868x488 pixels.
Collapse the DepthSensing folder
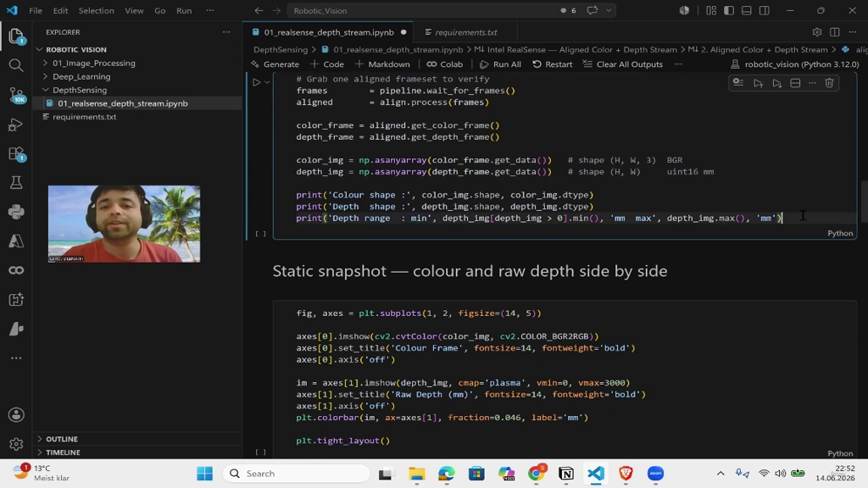click(80, 90)
